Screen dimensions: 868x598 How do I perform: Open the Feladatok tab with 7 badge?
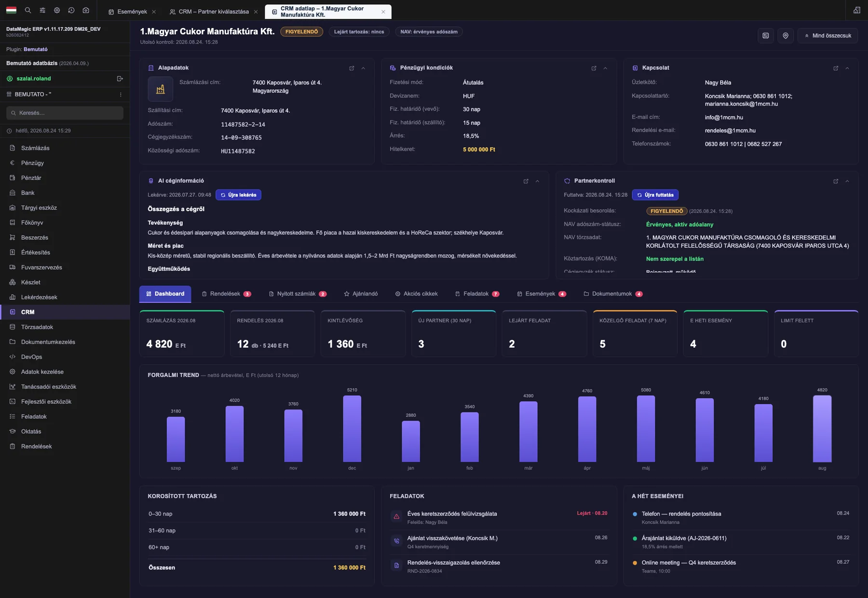coord(477,294)
